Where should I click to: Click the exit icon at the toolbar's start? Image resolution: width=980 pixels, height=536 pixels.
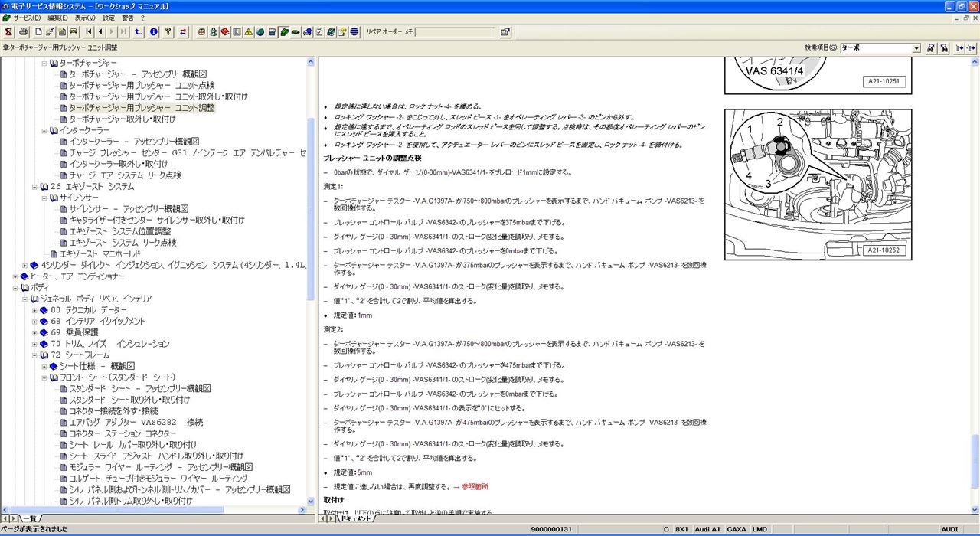click(8, 32)
